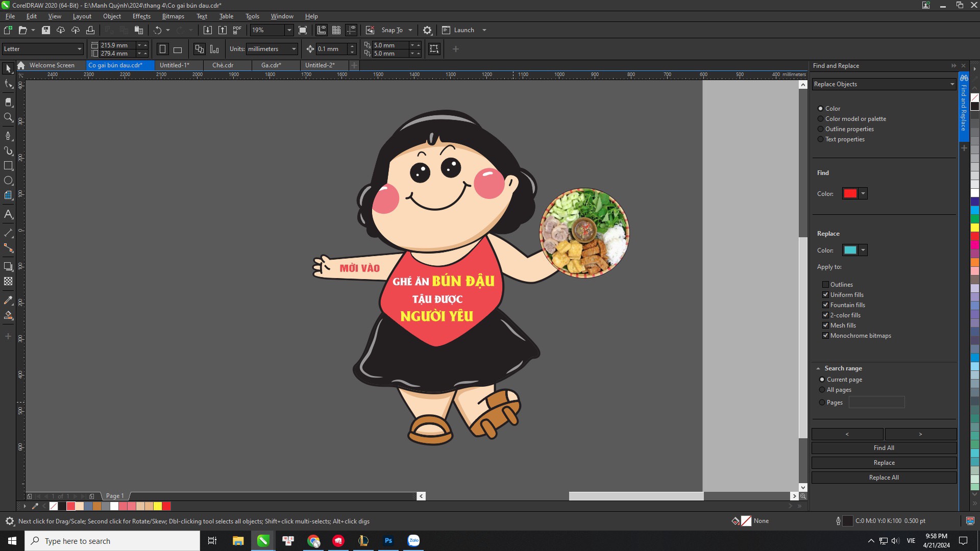Open the Bitmaps menu

(x=173, y=16)
